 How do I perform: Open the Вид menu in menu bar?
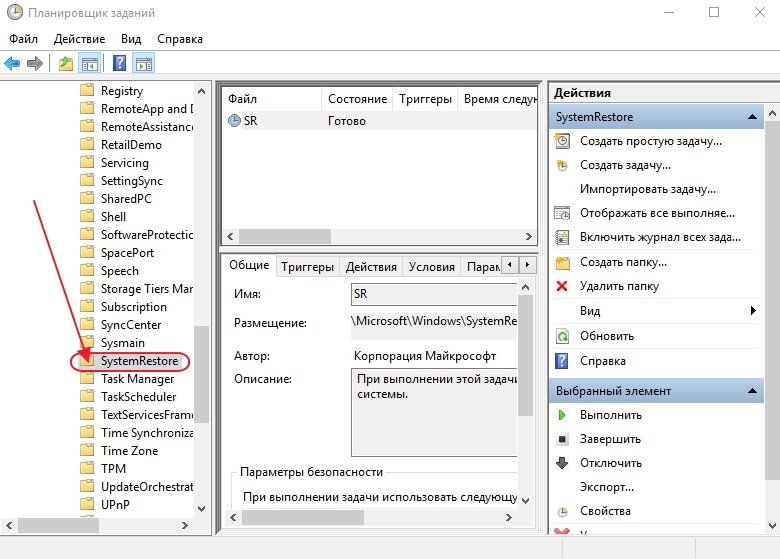click(131, 39)
